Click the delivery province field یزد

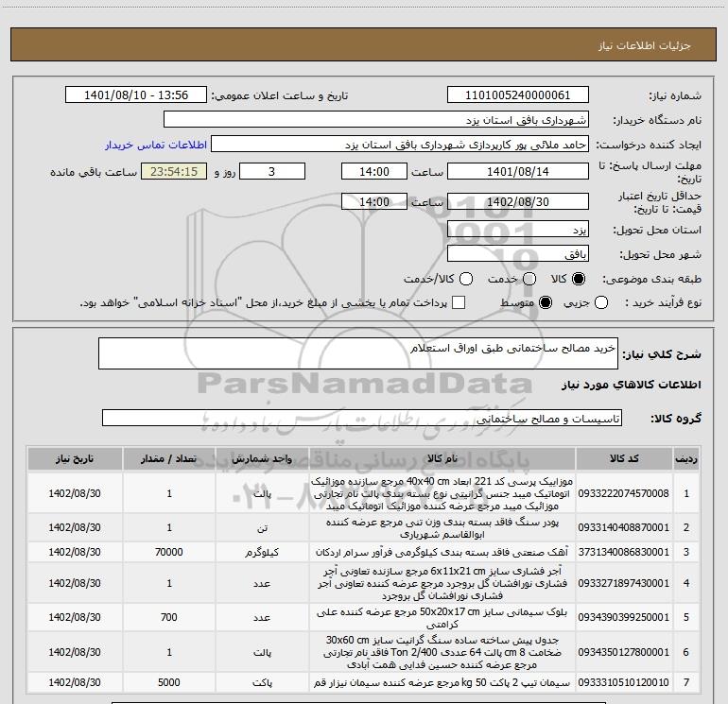tap(518, 229)
